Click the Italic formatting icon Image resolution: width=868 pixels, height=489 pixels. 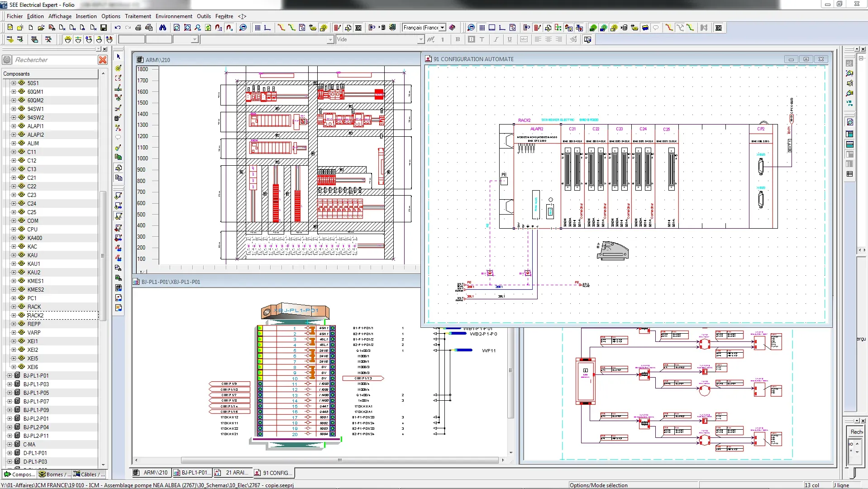point(496,39)
